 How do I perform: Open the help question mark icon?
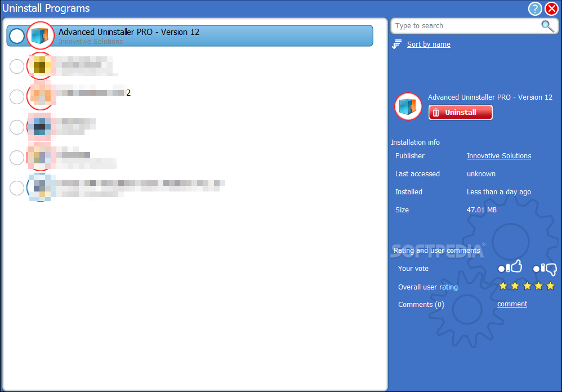pos(535,8)
